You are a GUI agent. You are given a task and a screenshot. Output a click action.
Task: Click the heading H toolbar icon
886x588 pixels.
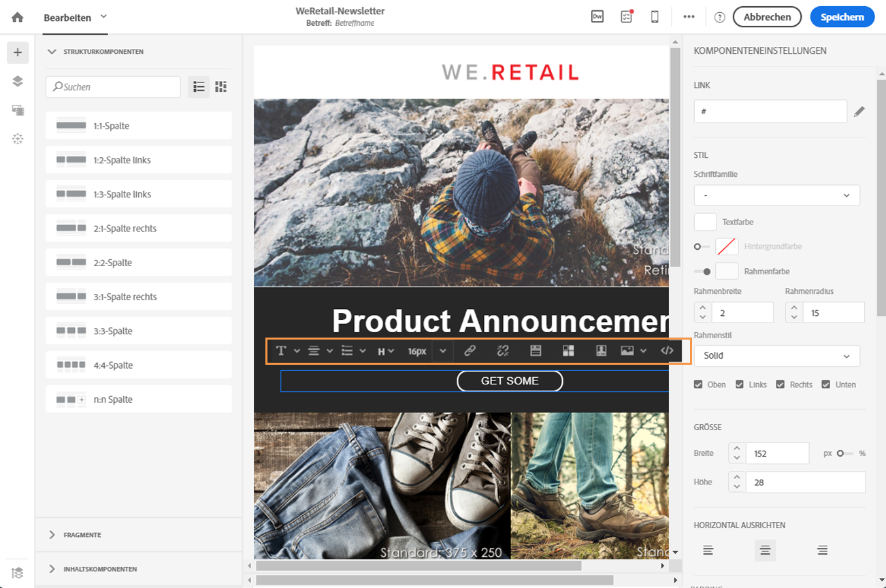(x=382, y=351)
